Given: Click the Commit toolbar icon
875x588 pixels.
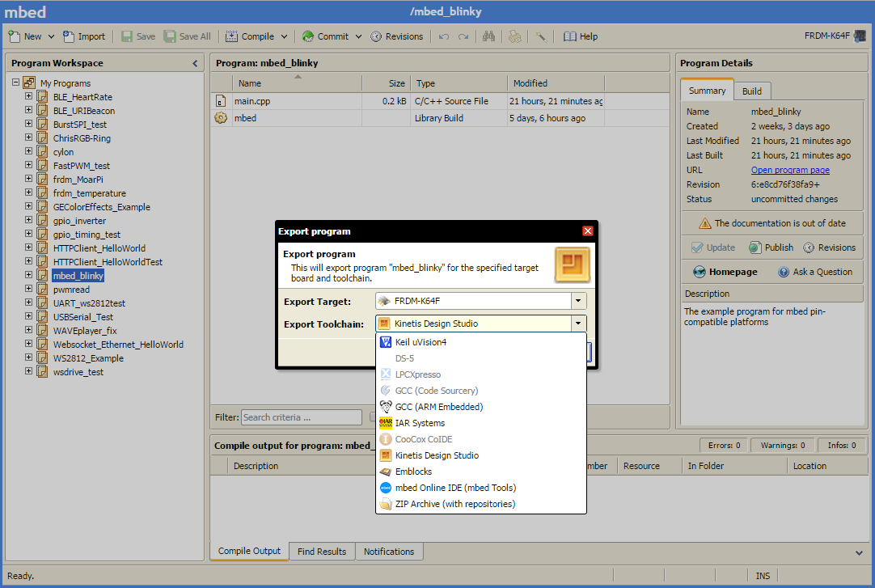Looking at the screenshot, I should [308, 36].
